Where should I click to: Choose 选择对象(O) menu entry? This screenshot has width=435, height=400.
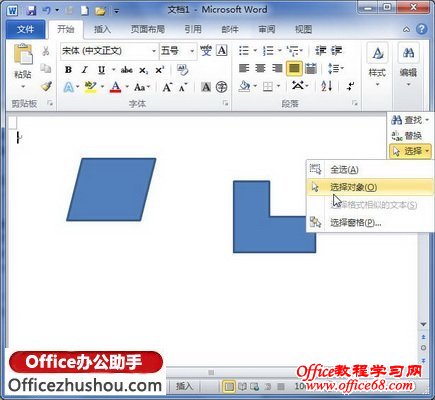[369, 187]
